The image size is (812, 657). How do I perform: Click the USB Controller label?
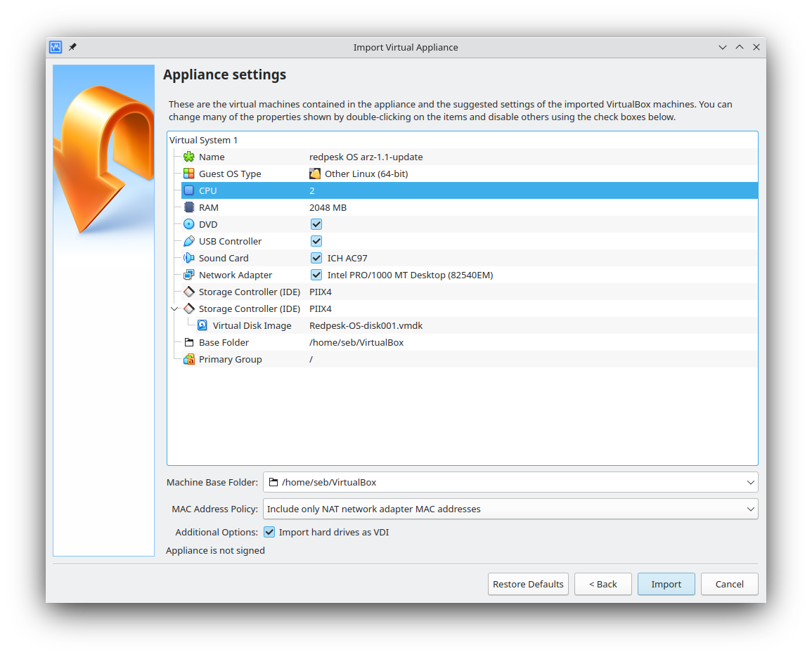point(231,241)
